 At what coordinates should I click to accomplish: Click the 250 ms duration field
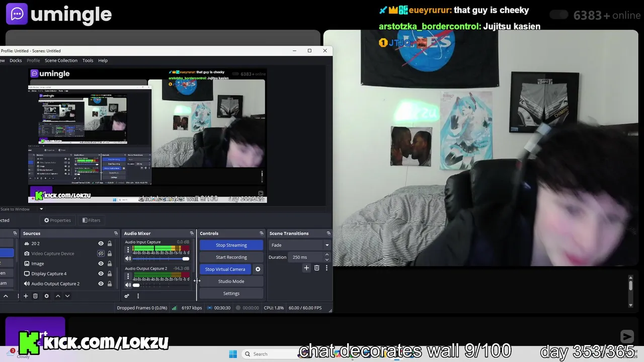[306, 257]
